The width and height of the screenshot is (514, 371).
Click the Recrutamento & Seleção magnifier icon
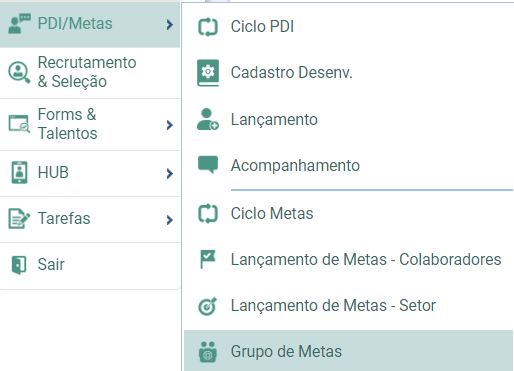pos(19,72)
